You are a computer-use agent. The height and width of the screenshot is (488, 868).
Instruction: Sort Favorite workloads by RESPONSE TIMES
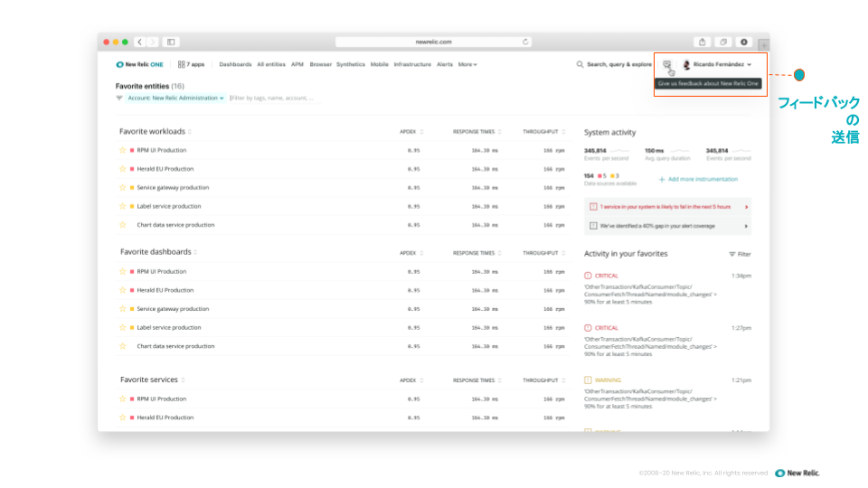(476, 132)
